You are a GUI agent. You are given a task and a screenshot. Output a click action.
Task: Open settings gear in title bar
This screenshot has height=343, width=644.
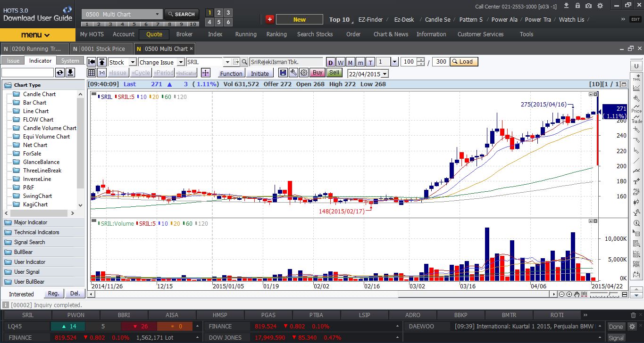[x=600, y=6]
